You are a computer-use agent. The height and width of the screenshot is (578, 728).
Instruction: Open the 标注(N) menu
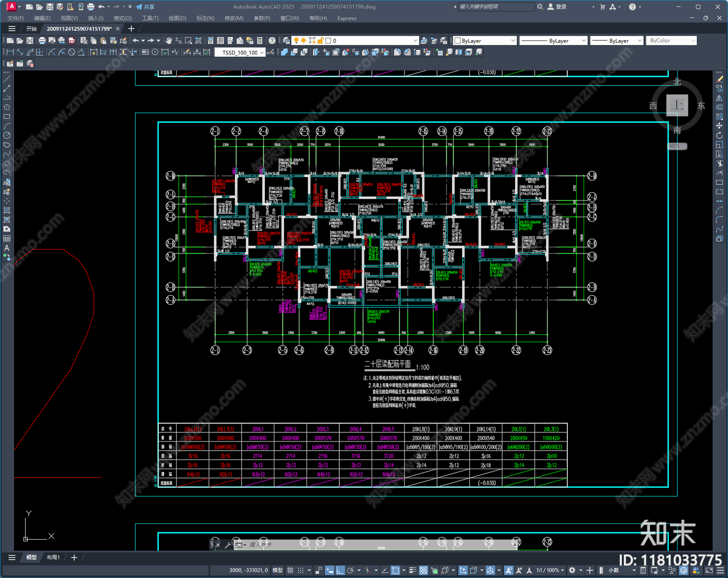[205, 18]
